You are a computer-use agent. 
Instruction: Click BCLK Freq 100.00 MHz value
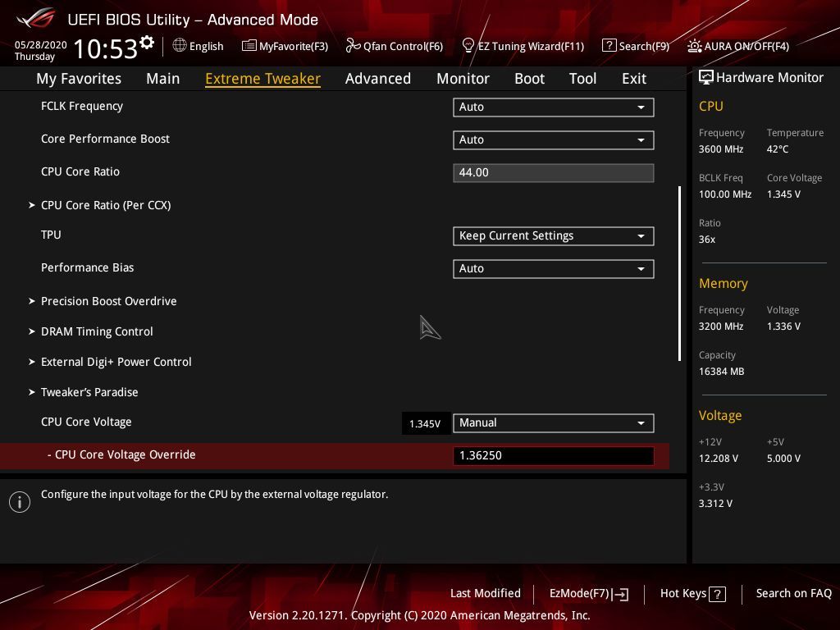click(725, 194)
